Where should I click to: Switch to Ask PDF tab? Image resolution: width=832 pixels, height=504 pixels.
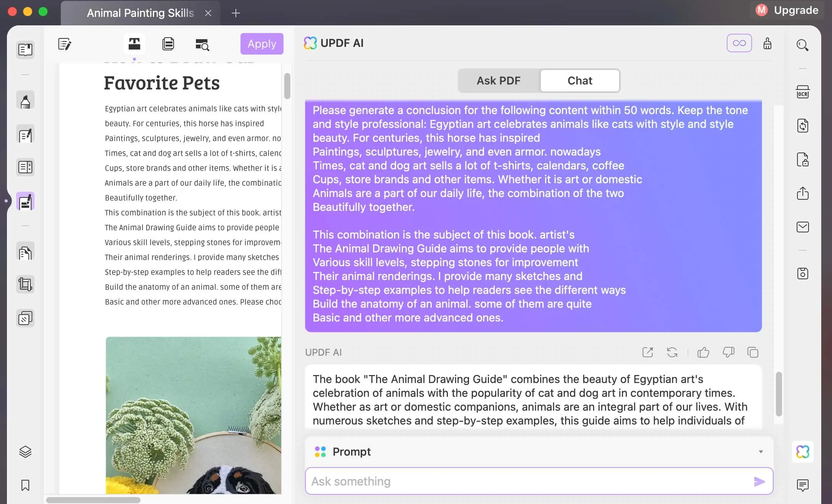click(x=498, y=80)
